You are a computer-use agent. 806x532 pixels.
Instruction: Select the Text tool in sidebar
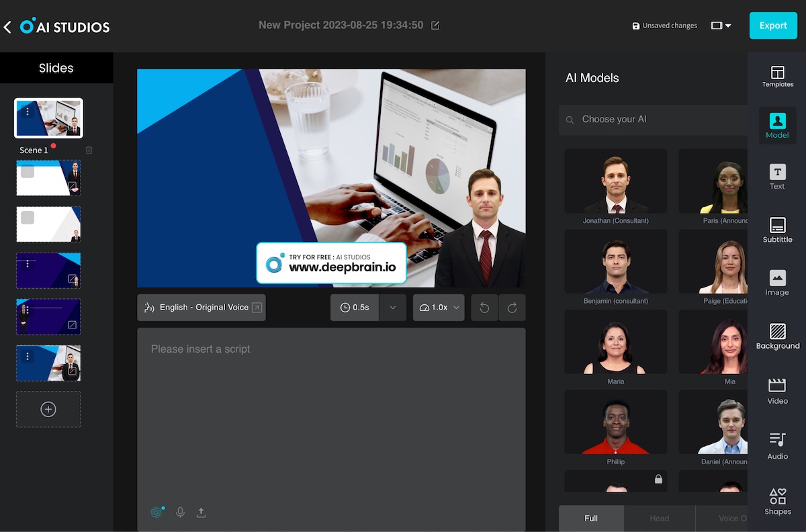(777, 177)
